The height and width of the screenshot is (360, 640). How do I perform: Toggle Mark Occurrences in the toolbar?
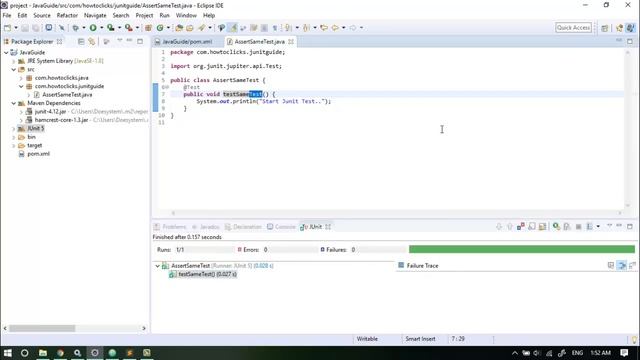(232, 28)
